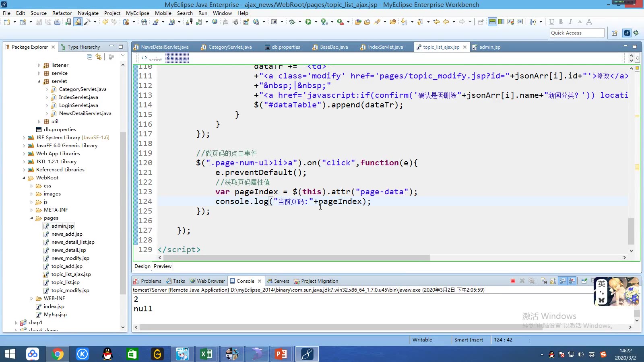Click the Open Perspective icon
The height and width of the screenshot is (362, 644).
coord(614,33)
